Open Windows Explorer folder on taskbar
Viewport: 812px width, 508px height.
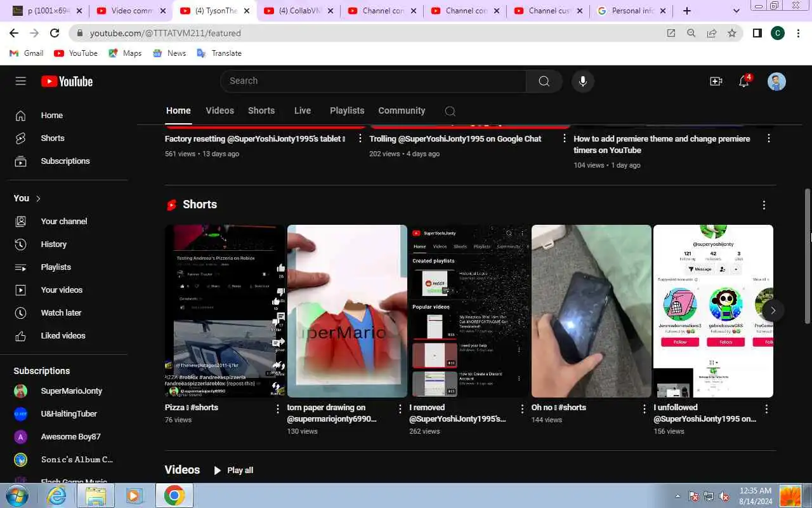[95, 495]
